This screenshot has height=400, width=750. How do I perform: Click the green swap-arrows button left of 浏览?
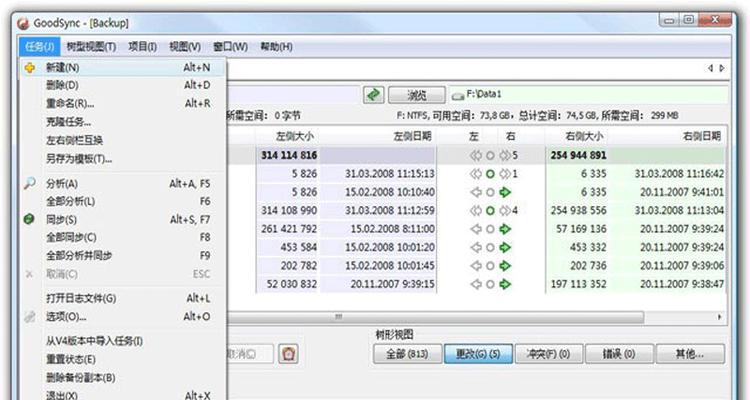(373, 95)
